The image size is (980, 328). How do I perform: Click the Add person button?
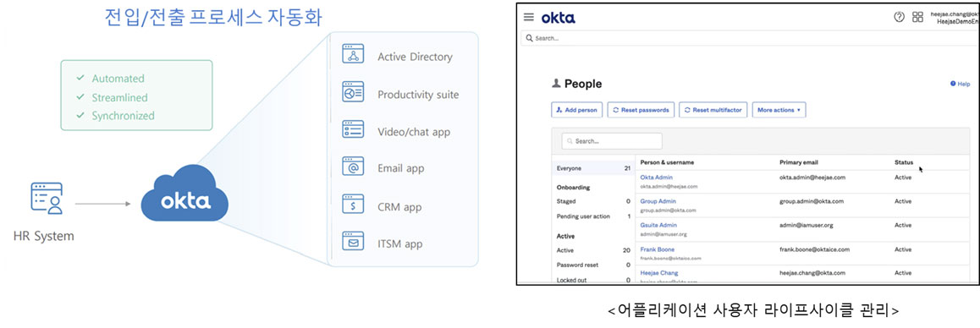click(x=577, y=110)
